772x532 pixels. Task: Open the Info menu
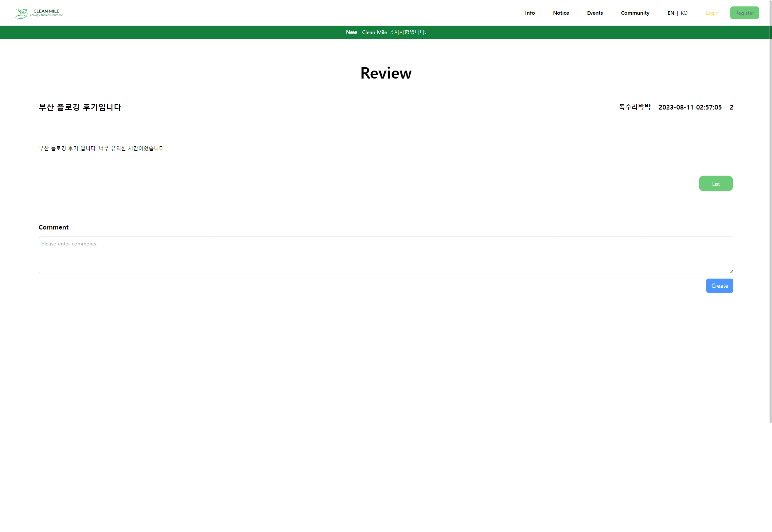click(x=530, y=13)
